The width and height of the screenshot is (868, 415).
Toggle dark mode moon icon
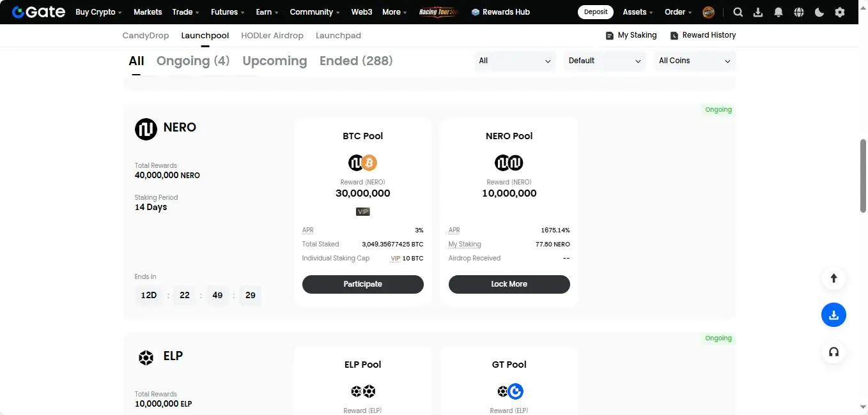[x=819, y=12]
